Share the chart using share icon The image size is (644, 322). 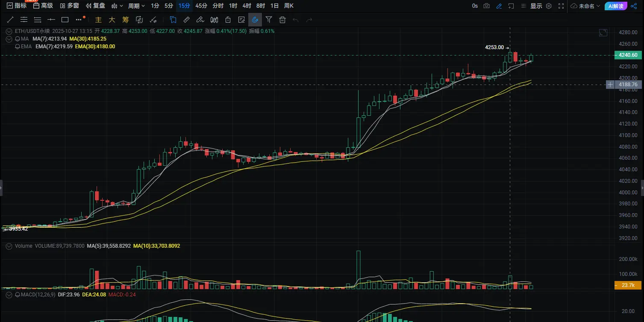[x=634, y=6]
